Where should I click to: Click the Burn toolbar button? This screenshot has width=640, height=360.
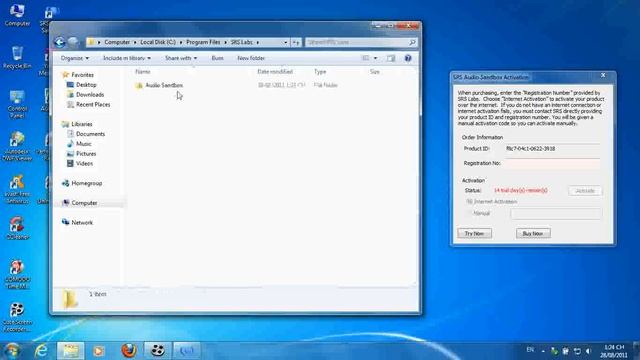[x=218, y=58]
